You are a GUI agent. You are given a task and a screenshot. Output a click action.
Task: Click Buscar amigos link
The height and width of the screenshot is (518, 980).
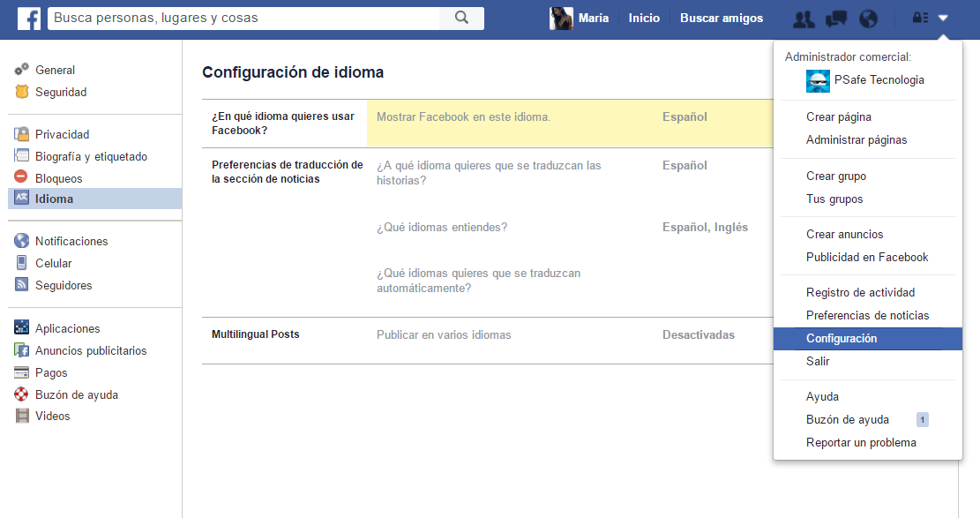tap(722, 19)
